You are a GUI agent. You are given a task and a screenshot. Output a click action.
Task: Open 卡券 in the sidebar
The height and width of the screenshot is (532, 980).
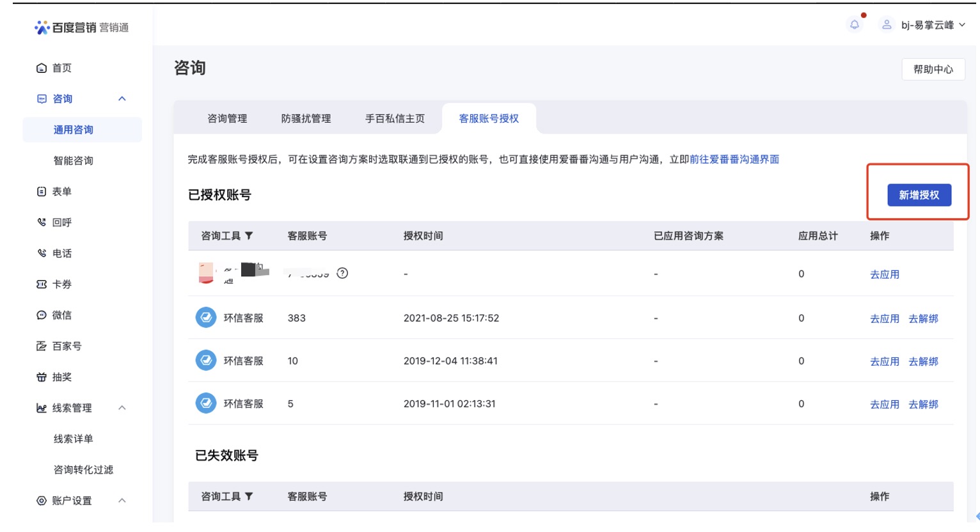[x=61, y=284]
